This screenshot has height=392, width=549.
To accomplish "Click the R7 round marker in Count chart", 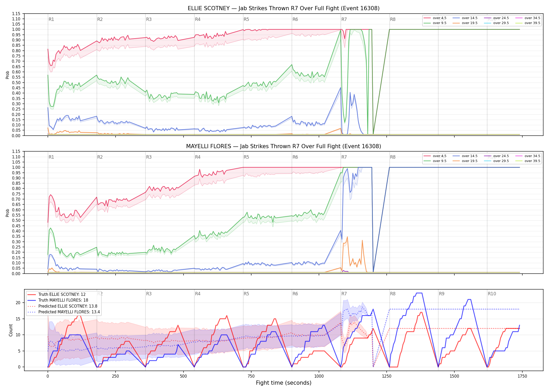I will [344, 294].
